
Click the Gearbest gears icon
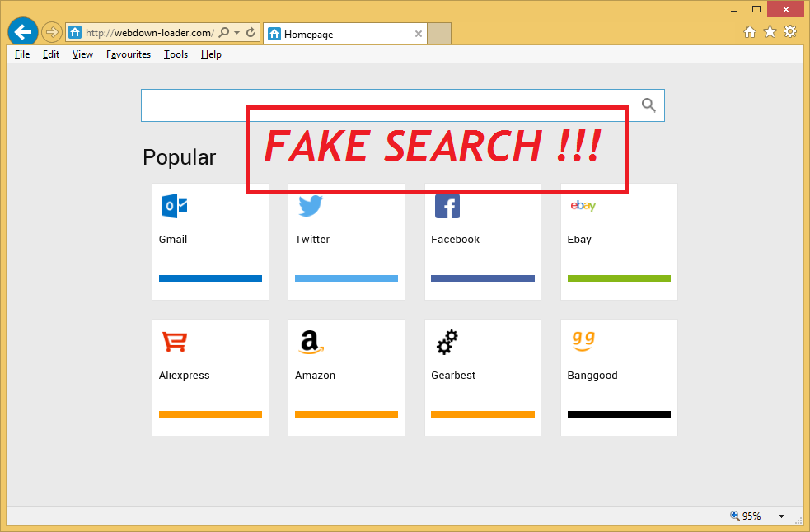447,342
